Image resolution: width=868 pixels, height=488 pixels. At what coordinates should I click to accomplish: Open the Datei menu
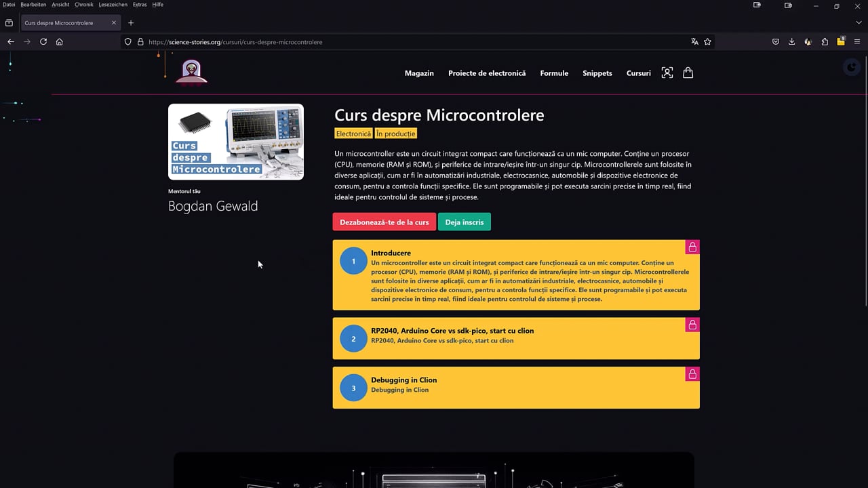tap(9, 5)
